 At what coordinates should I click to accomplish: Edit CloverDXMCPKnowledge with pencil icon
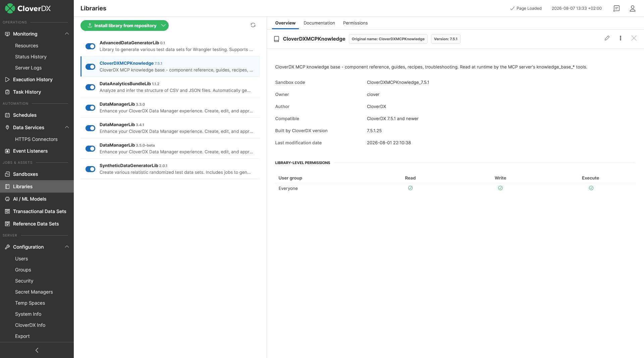(x=607, y=38)
